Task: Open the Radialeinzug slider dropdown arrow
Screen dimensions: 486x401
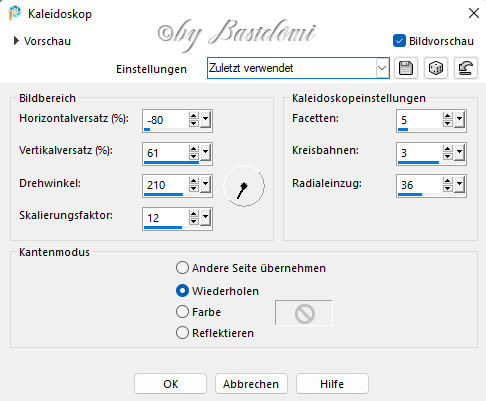Action: 460,184
